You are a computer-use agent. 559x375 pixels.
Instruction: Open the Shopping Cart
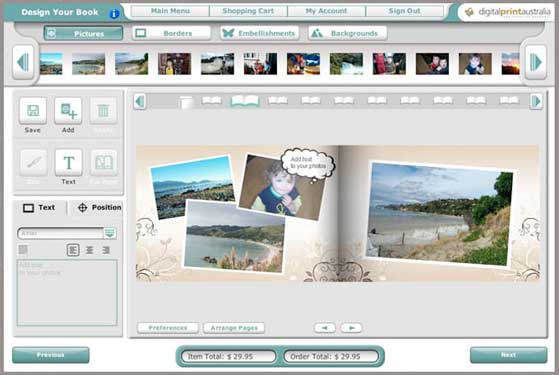(x=248, y=11)
